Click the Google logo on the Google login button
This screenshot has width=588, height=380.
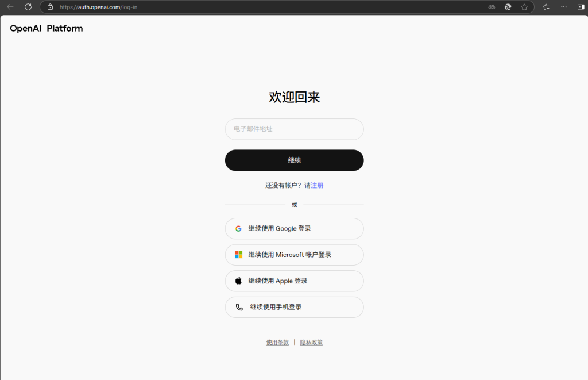pos(238,228)
